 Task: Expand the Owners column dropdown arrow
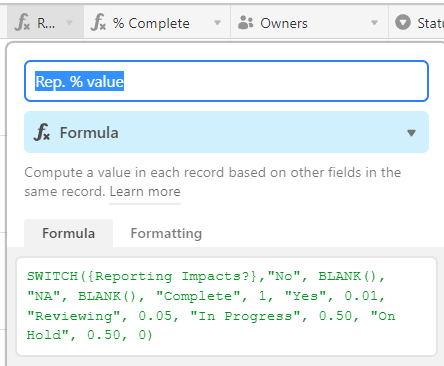point(374,23)
